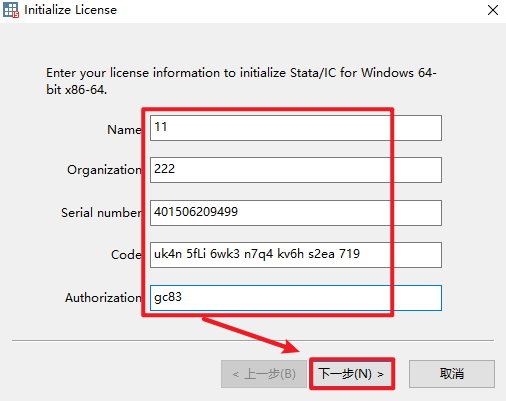The image size is (506, 401).
Task: Click the license instruction text
Action: pyautogui.click(x=241, y=81)
